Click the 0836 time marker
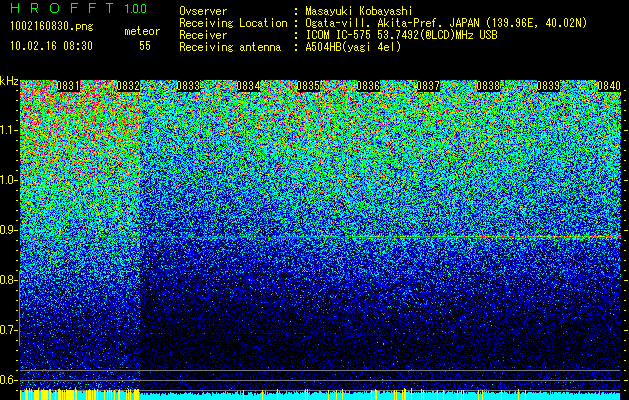Image resolution: width=629 pixels, height=400 pixels. coord(368,86)
